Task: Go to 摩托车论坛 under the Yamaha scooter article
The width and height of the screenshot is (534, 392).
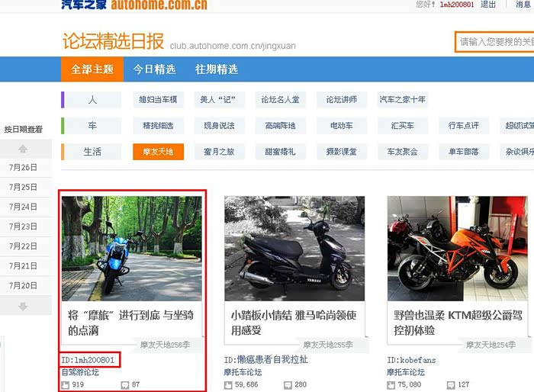Action: click(x=243, y=372)
